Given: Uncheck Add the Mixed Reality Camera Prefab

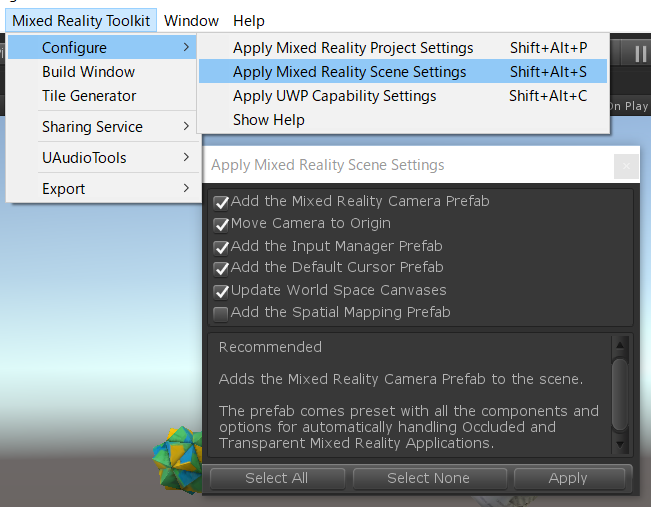Looking at the screenshot, I should click(220, 202).
